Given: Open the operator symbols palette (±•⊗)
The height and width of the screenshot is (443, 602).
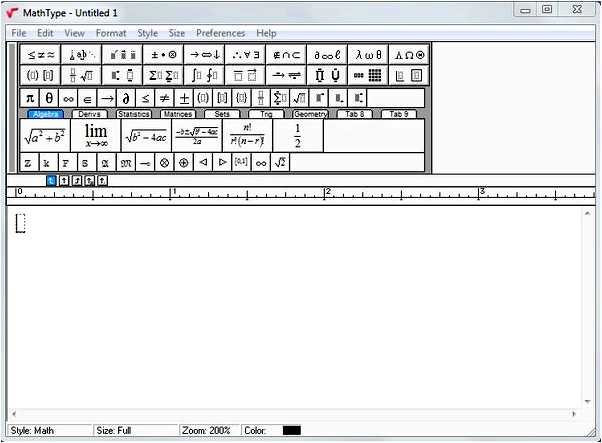Looking at the screenshot, I should (163, 55).
